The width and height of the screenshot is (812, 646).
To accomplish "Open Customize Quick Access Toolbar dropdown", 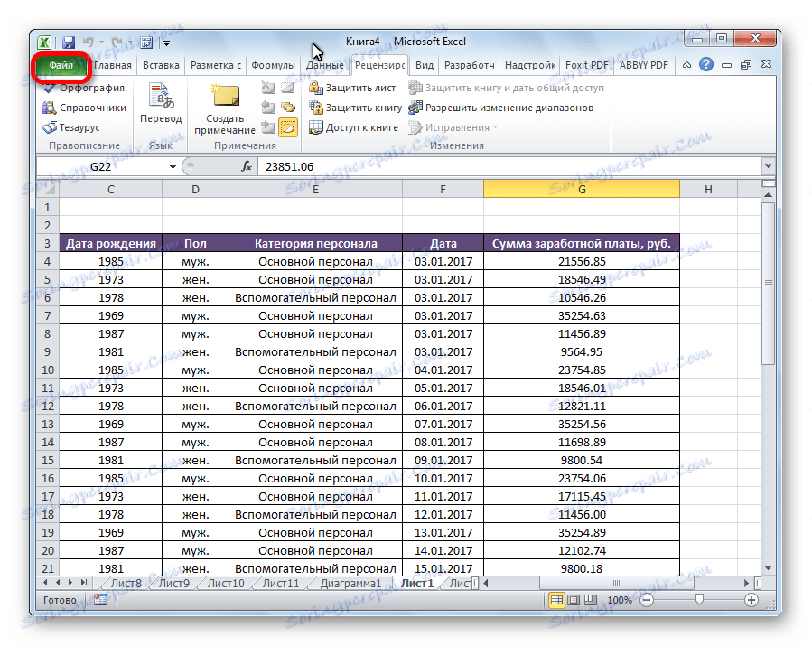I will pyautogui.click(x=166, y=42).
